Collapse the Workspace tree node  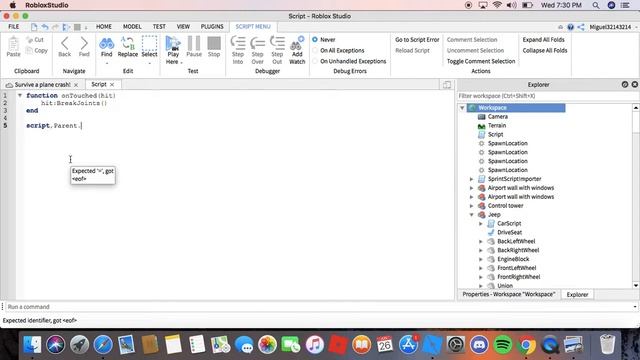click(462, 108)
